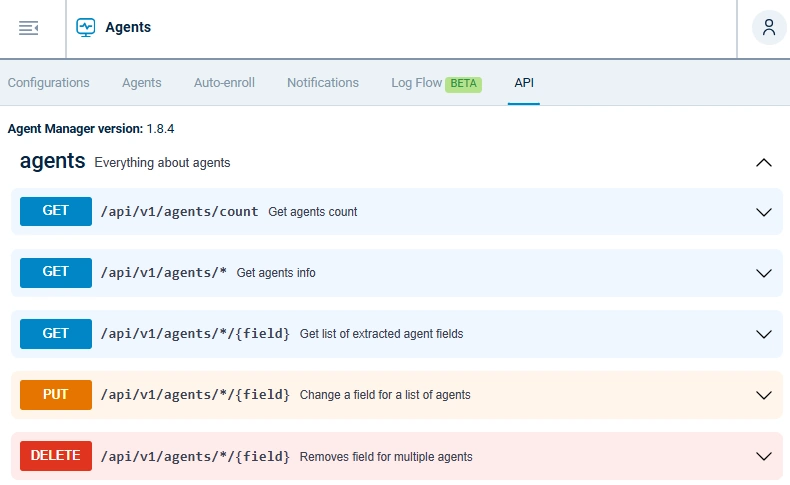Open the user profile icon

click(768, 28)
